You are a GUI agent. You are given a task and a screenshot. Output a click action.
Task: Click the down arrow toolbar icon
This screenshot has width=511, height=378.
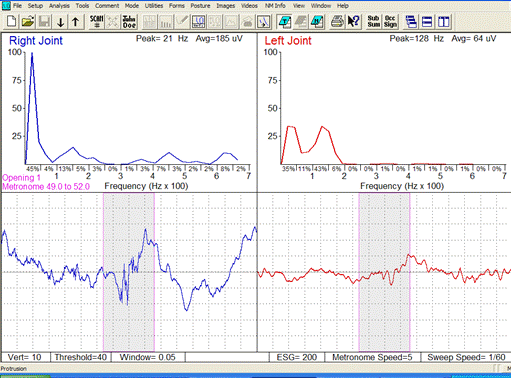point(60,22)
